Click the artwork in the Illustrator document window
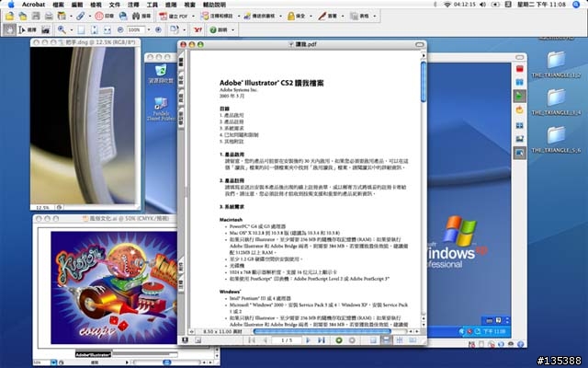Viewport: 588px width, 368px height. (x=114, y=287)
